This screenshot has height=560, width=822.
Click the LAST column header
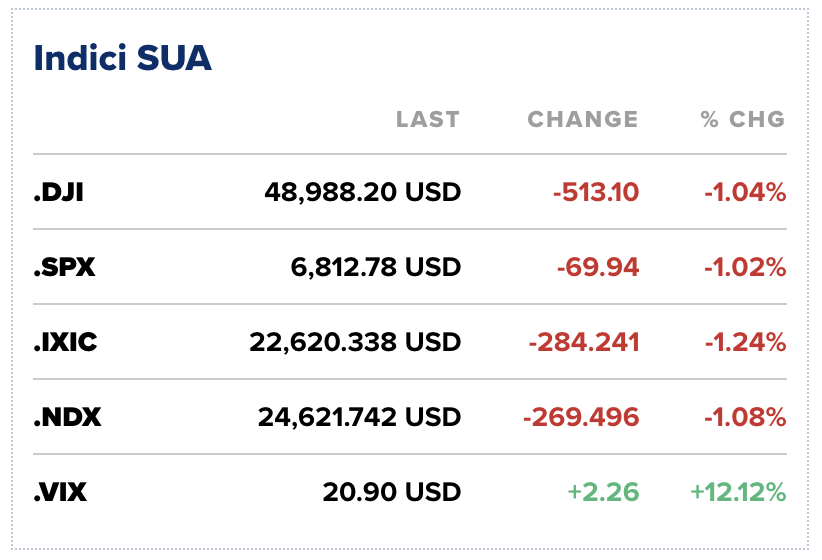428,119
